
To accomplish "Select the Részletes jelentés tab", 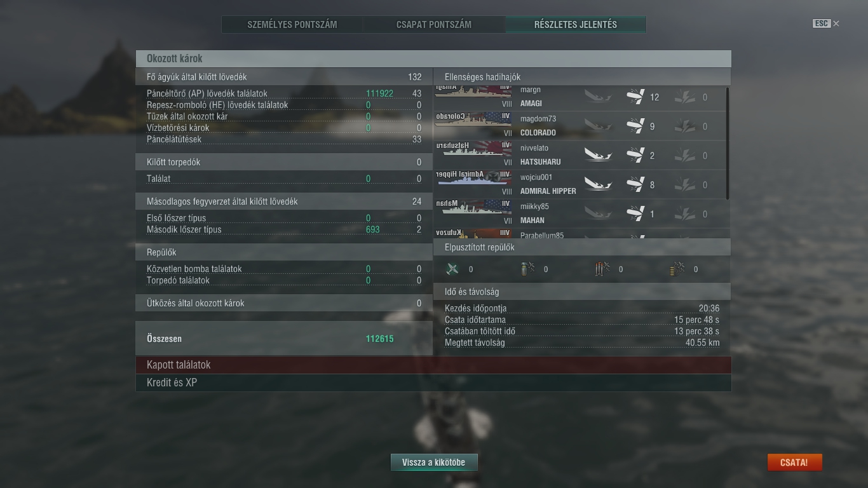I will click(576, 25).
